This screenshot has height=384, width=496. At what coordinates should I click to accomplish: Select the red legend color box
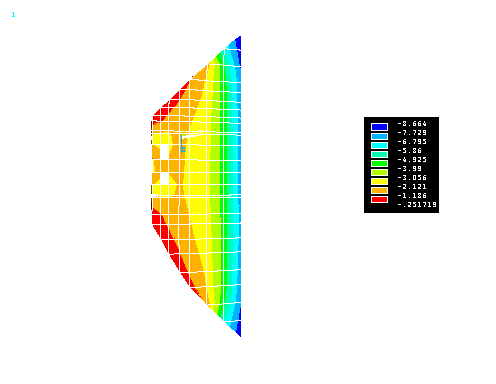[x=379, y=200]
